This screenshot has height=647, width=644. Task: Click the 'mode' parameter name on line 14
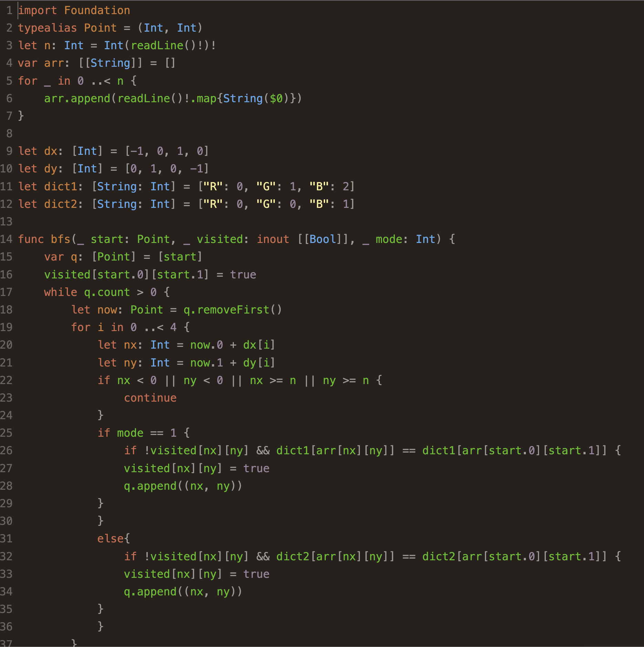click(389, 239)
